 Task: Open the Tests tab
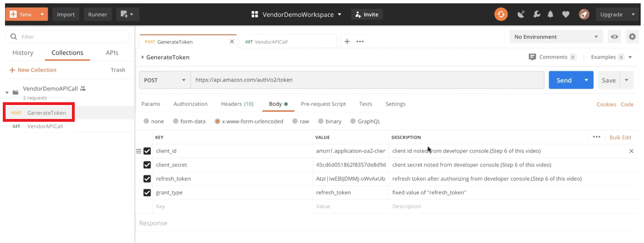tap(366, 104)
